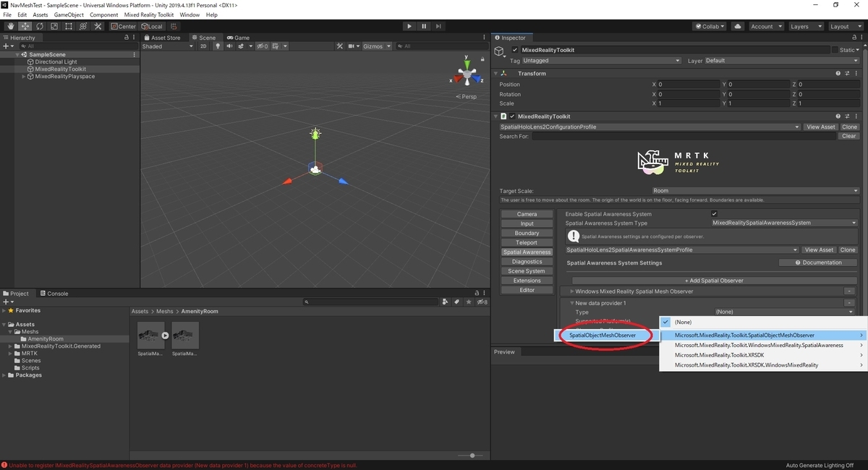This screenshot has height=470, width=868.
Task: Click the Pause button
Action: pos(424,27)
